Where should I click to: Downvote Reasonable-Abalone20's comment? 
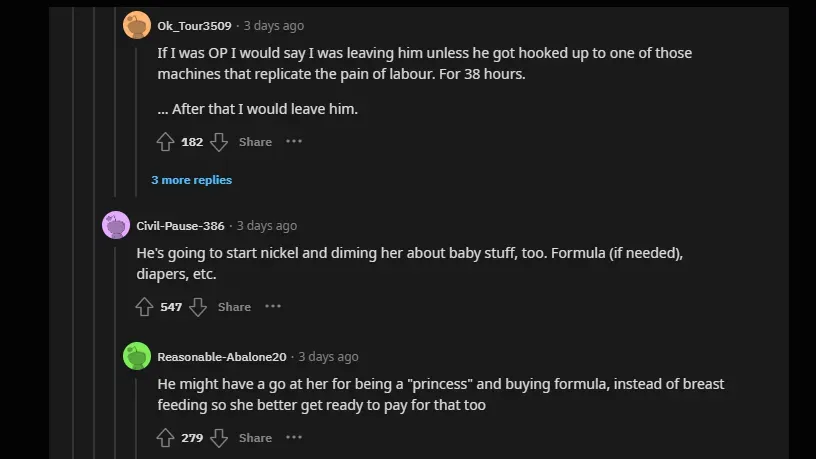click(x=219, y=438)
